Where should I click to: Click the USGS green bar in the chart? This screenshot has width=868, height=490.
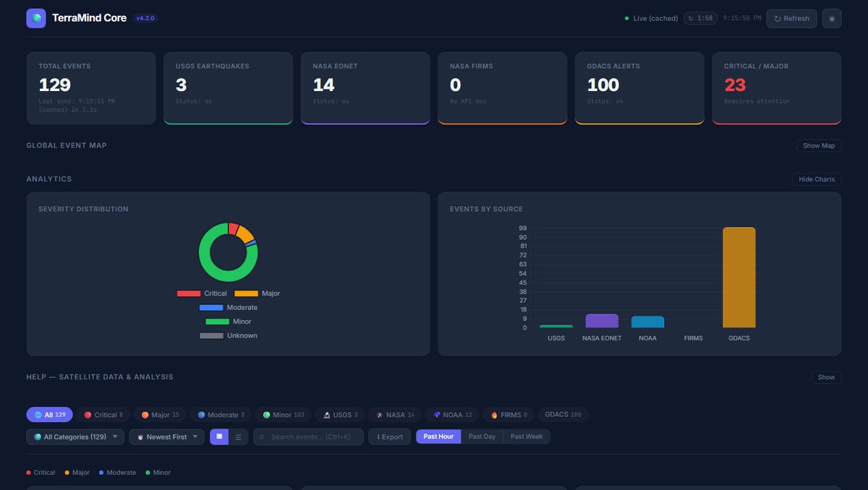[556, 327]
